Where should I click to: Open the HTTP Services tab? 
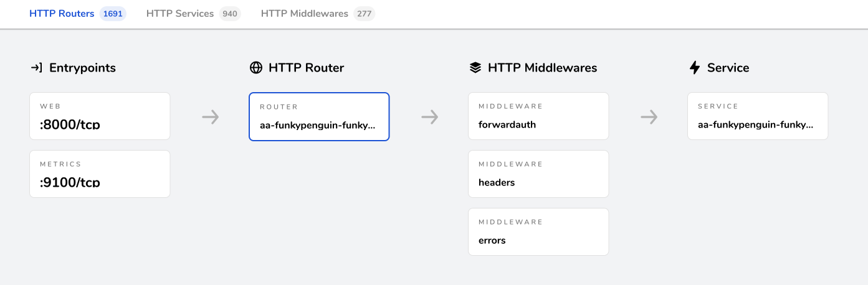tap(180, 14)
